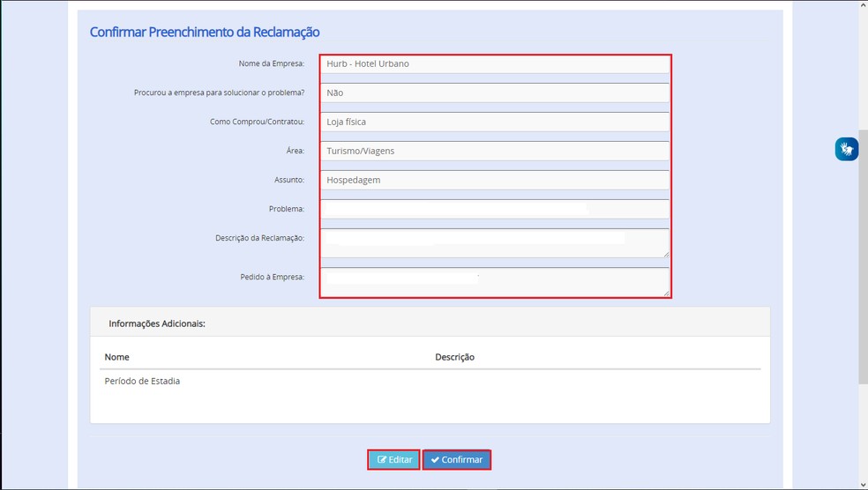Viewport: 868px width, 490px height.
Task: Click the 'Assunto:' label
Action: [289, 180]
